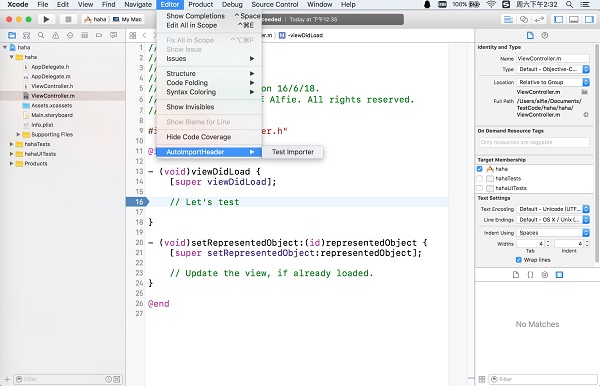Open Notification Center in menu bar
This screenshot has height=386, width=600.
coord(585,5)
